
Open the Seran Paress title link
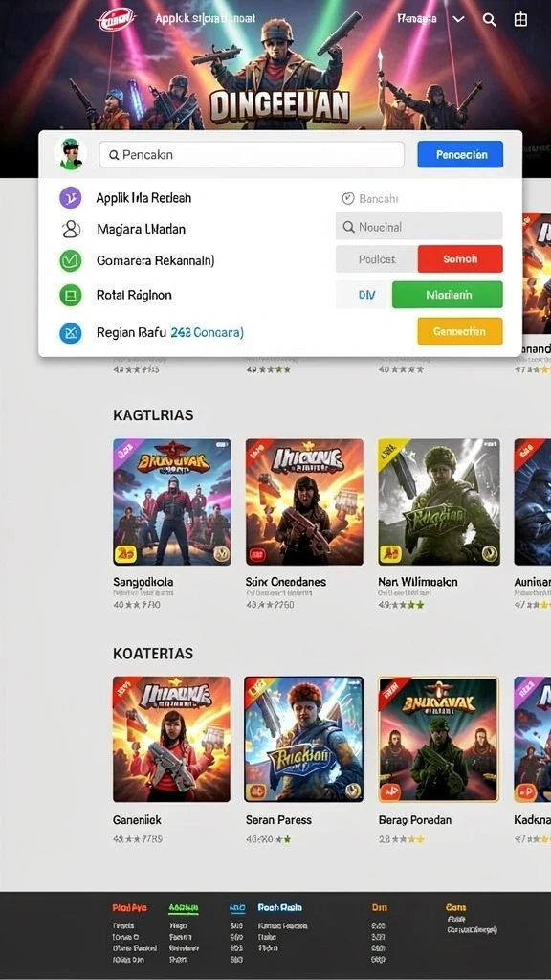[x=278, y=819]
